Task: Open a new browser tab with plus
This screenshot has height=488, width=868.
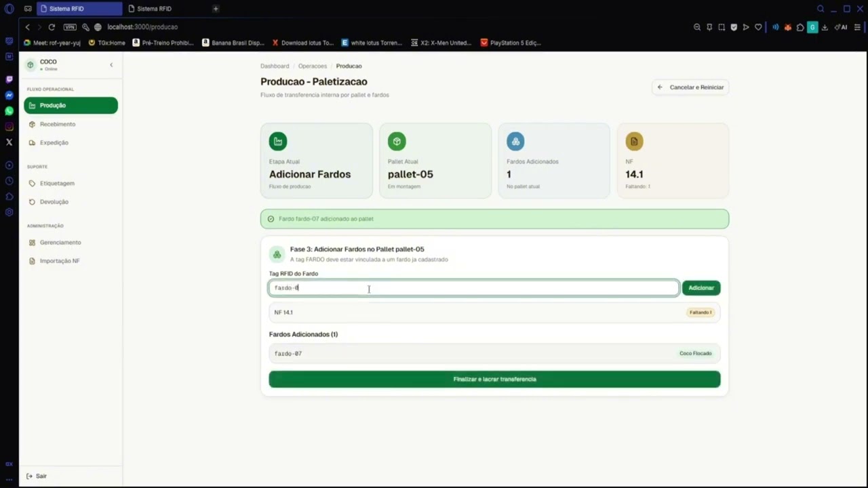Action: 216,9
